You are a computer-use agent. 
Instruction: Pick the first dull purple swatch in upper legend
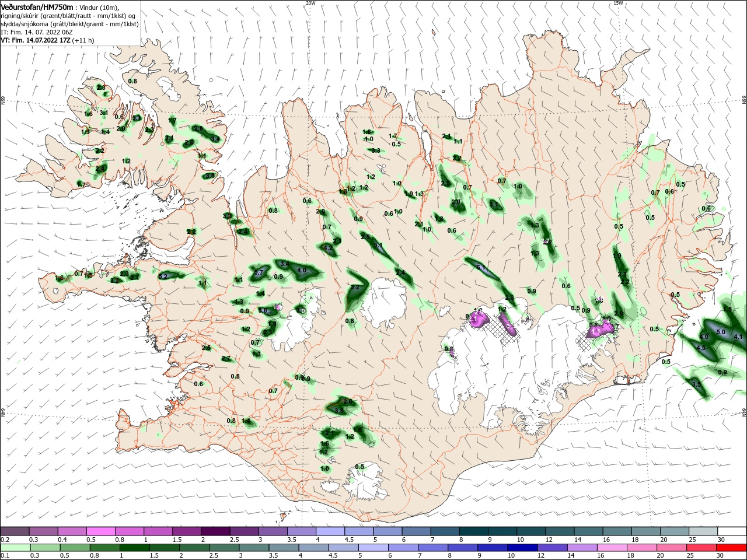click(x=15, y=531)
